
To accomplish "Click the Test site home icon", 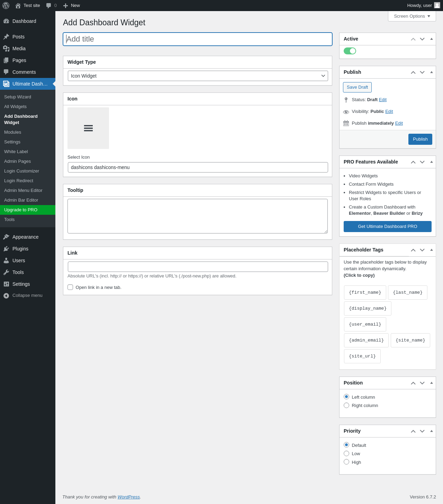I will click(x=18, y=6).
